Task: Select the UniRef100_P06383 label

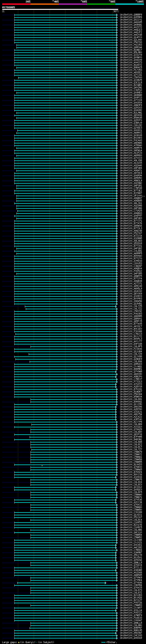Action: 131,314
